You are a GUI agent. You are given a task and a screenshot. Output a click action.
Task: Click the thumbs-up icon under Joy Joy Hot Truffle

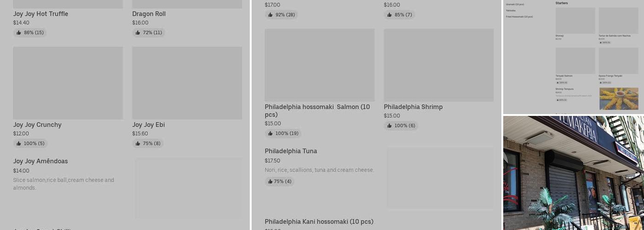19,33
